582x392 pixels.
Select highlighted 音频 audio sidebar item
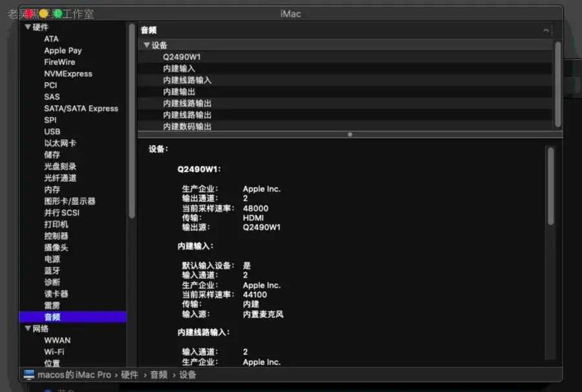[x=72, y=317]
